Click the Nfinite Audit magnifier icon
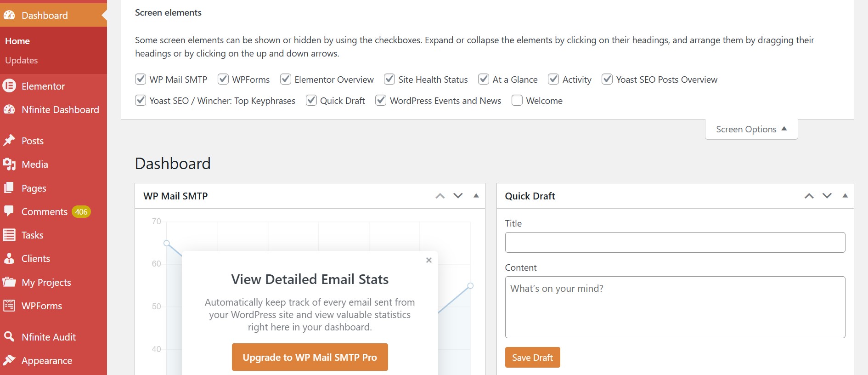Viewport: 868px width, 375px height. [x=9, y=337]
